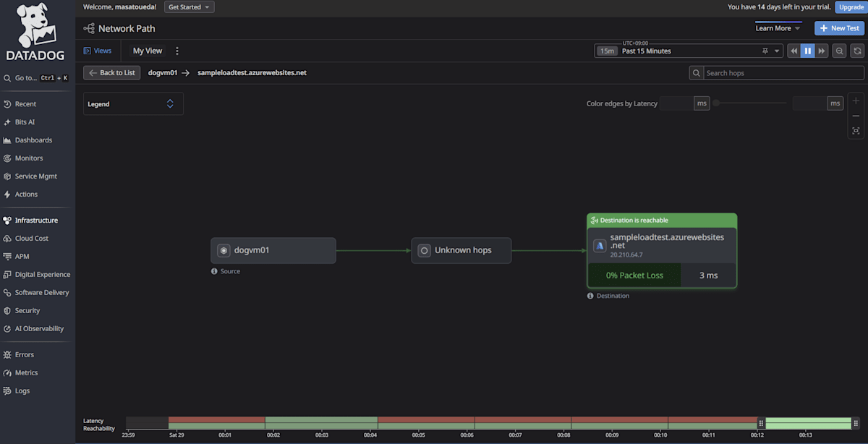Step the time range backward
Screen dimensions: 868x444
click(793, 51)
